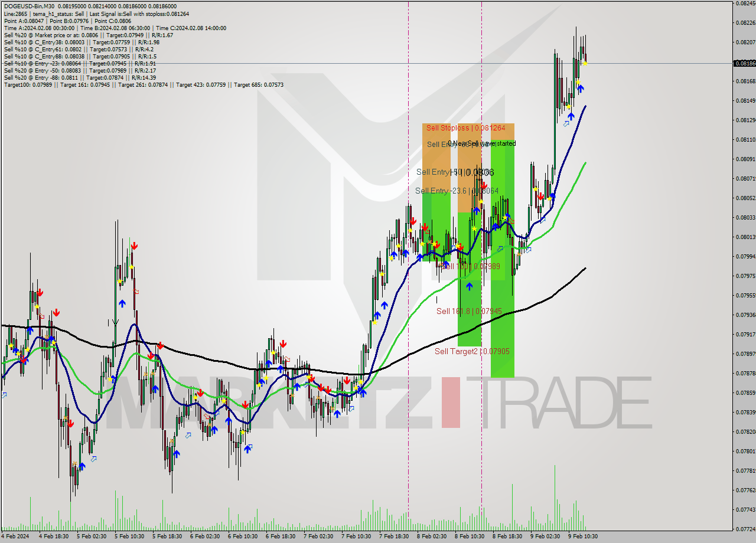This screenshot has width=756, height=543.
Task: Click the 0.08129 price axis label
Action: point(745,120)
